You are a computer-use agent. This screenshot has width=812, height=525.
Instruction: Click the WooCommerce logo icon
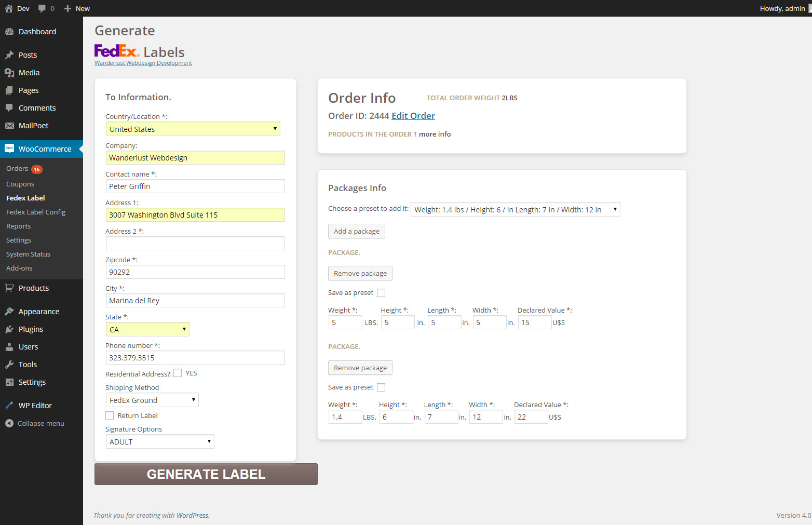pos(9,149)
